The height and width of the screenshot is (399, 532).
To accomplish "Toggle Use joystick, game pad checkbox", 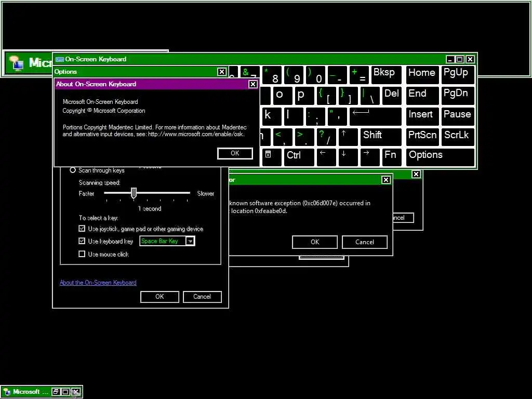I will 82,229.
